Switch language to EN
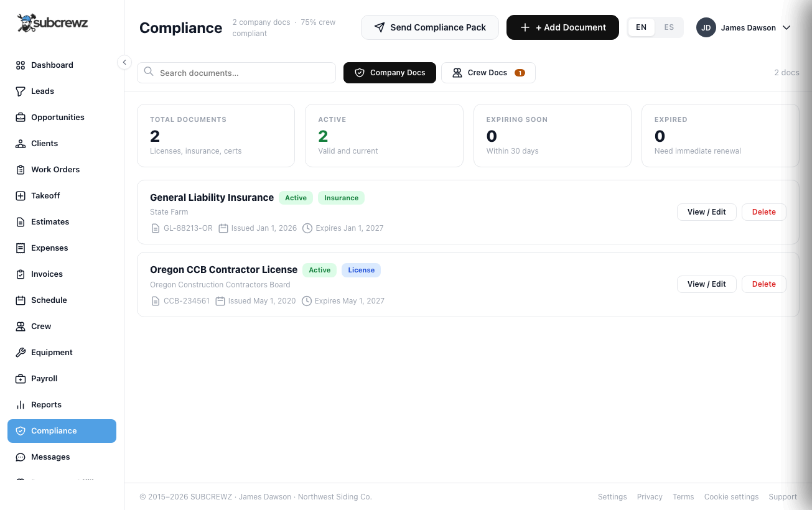Screen dimensions: 812x510 click(641, 27)
